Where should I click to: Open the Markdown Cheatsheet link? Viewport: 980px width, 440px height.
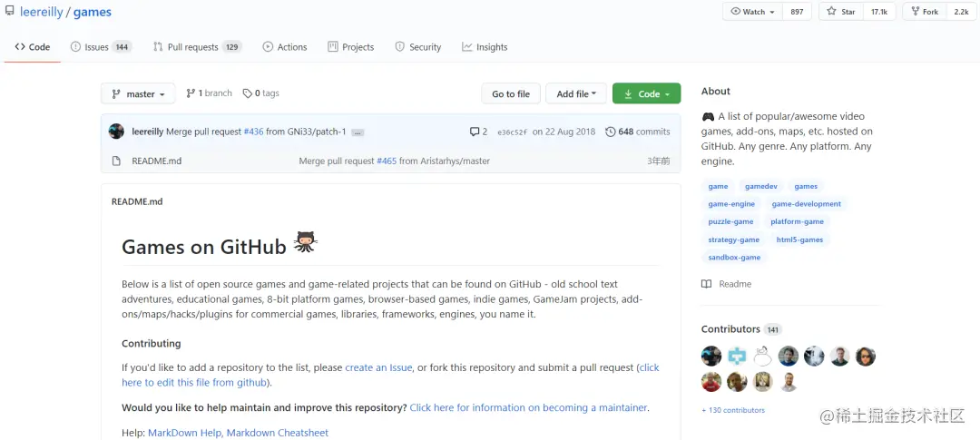pos(277,433)
